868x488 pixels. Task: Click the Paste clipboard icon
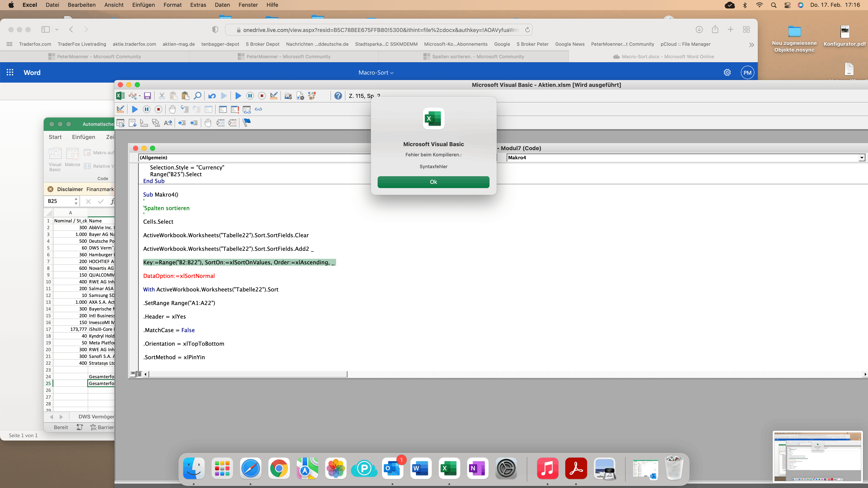pyautogui.click(x=185, y=96)
